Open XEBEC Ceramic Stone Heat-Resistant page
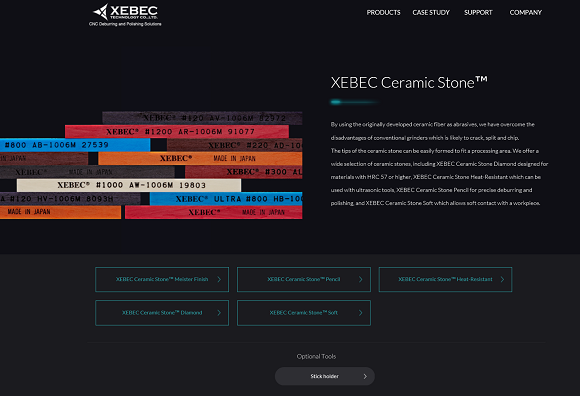Image resolution: width=580 pixels, height=396 pixels. coord(445,280)
